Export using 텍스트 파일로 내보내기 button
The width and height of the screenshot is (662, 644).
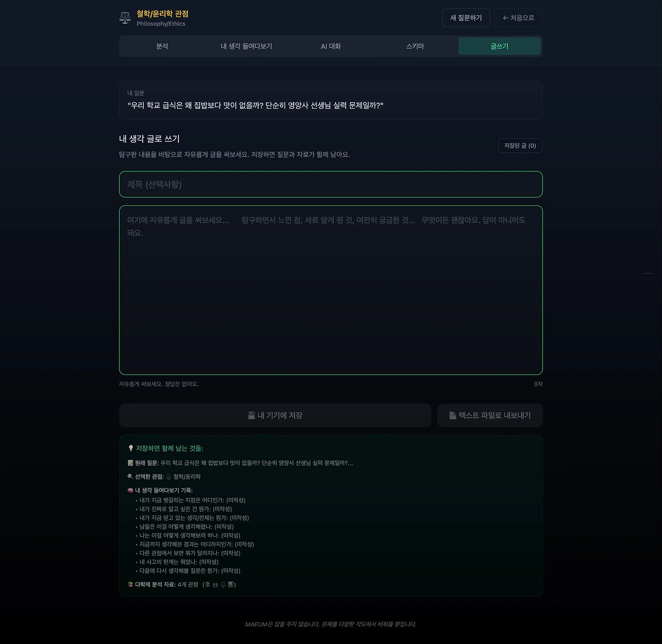click(490, 415)
